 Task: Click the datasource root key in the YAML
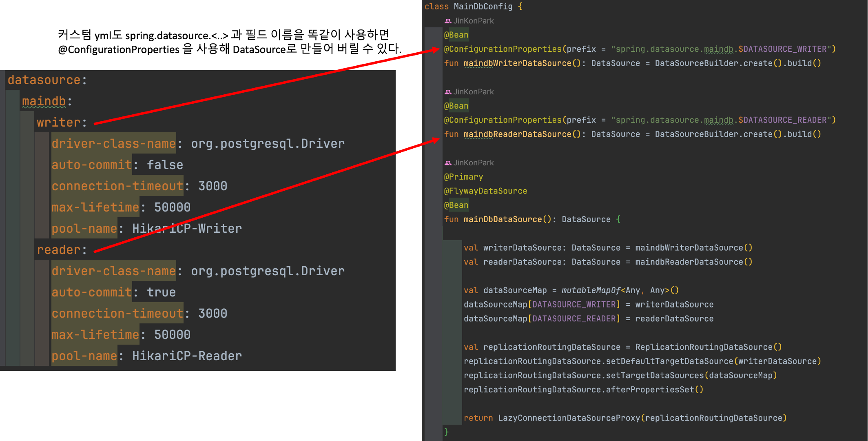point(44,80)
